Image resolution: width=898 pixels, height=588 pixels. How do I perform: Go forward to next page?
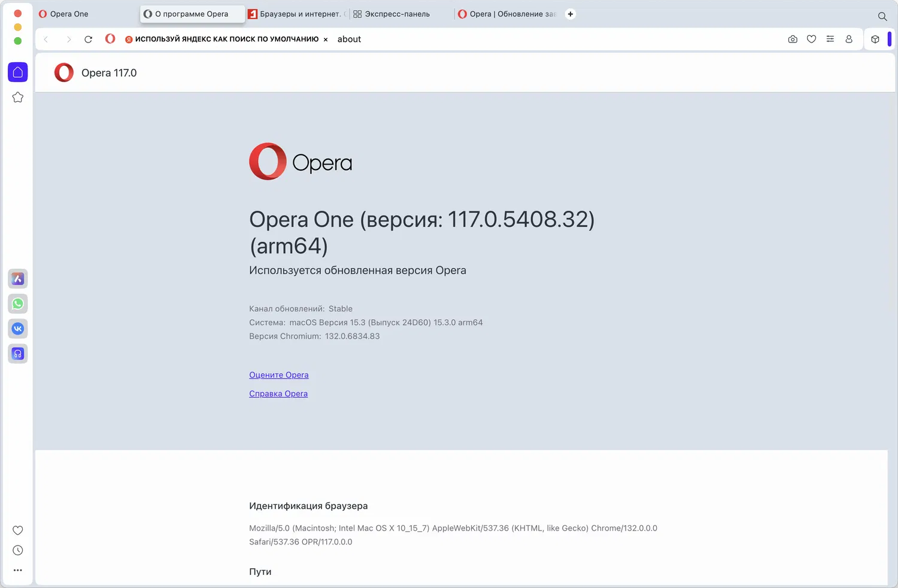69,40
